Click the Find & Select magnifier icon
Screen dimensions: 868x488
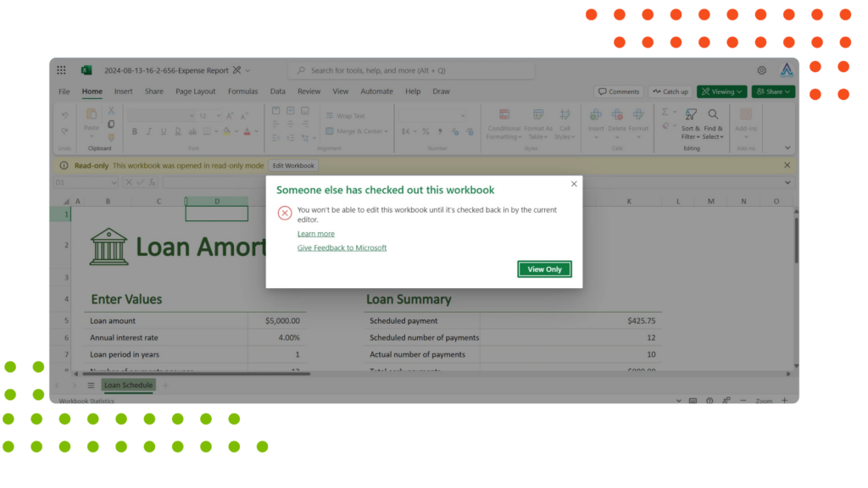pos(713,114)
